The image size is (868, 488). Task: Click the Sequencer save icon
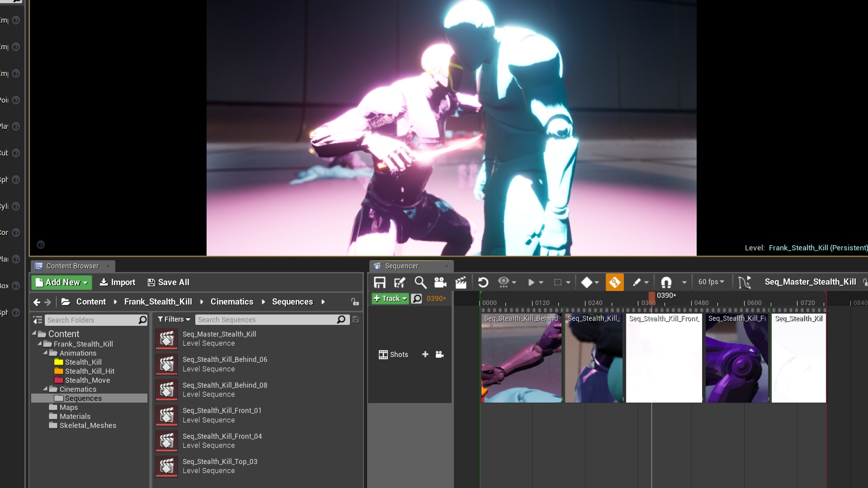[379, 282]
